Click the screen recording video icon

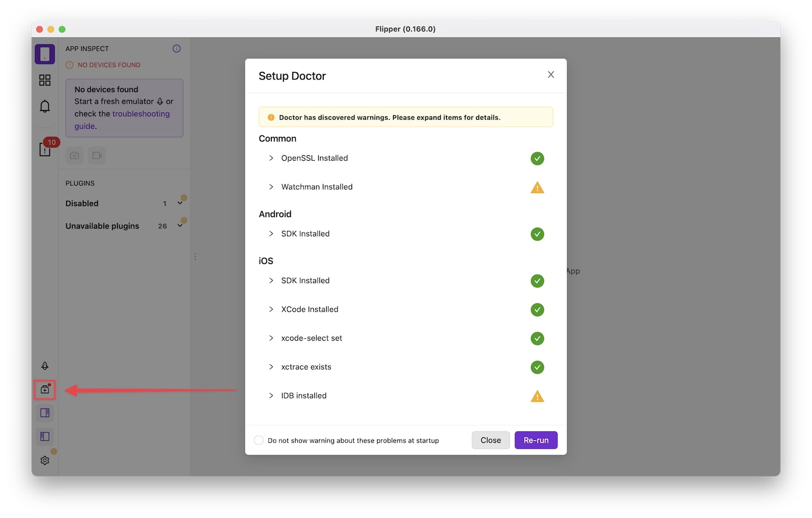[97, 155]
